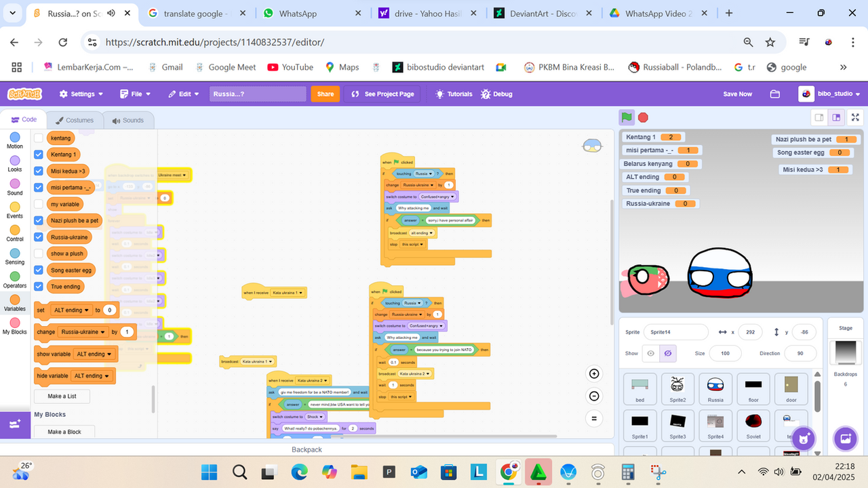Open Tutorials from menu bar
Viewport: 868px width, 488px height.
tap(455, 94)
